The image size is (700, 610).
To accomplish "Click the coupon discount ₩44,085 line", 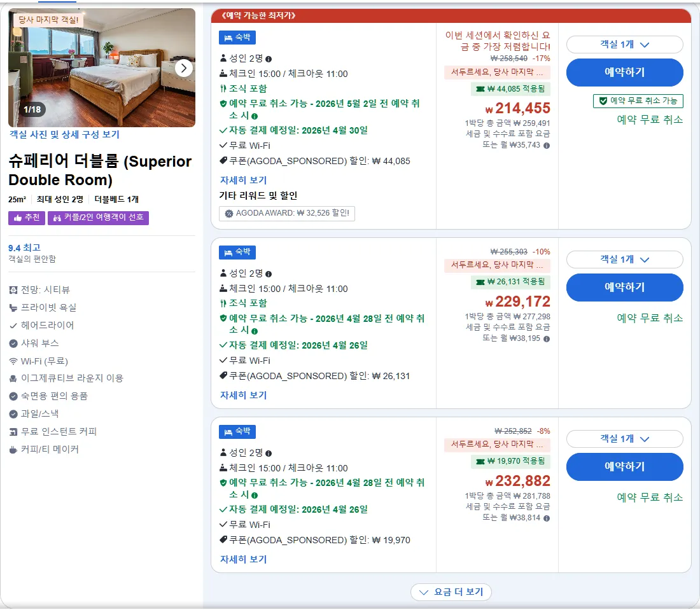I will click(x=315, y=161).
